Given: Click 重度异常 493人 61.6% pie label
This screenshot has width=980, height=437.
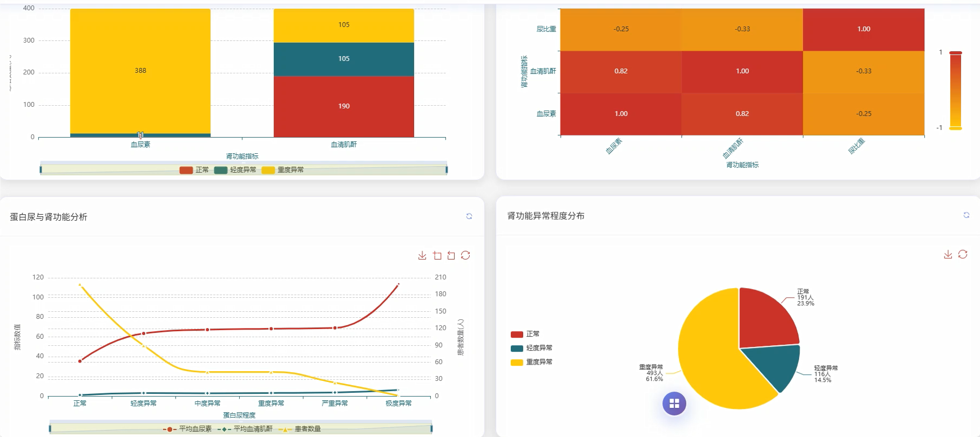Looking at the screenshot, I should (x=652, y=373).
